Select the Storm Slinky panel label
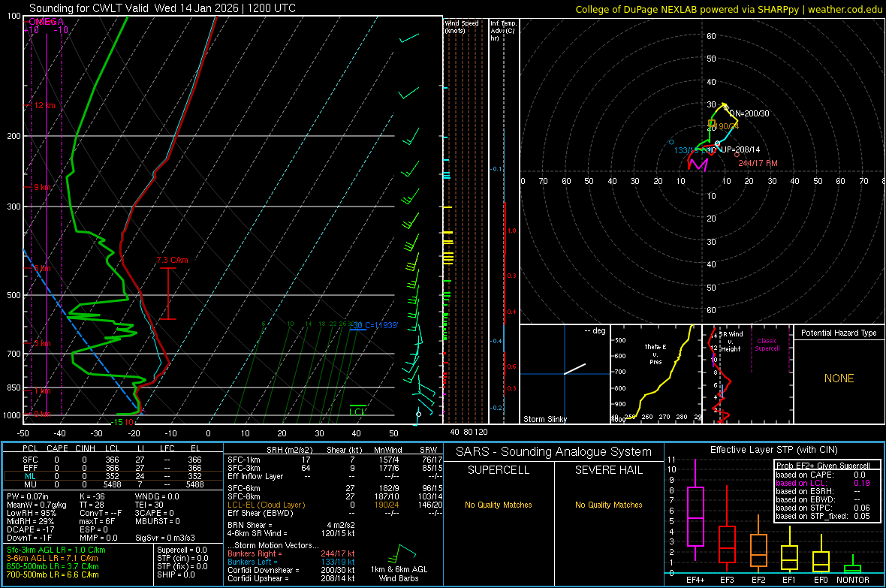 [x=545, y=419]
